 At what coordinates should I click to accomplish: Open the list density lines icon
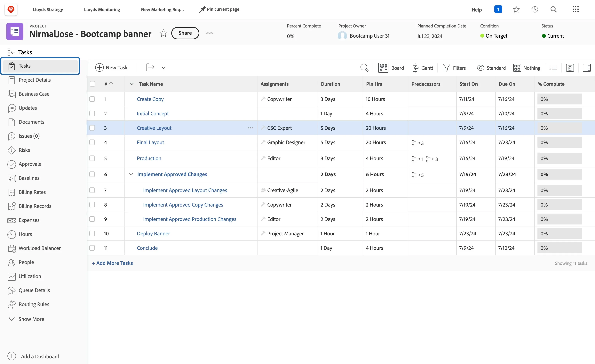pos(553,68)
